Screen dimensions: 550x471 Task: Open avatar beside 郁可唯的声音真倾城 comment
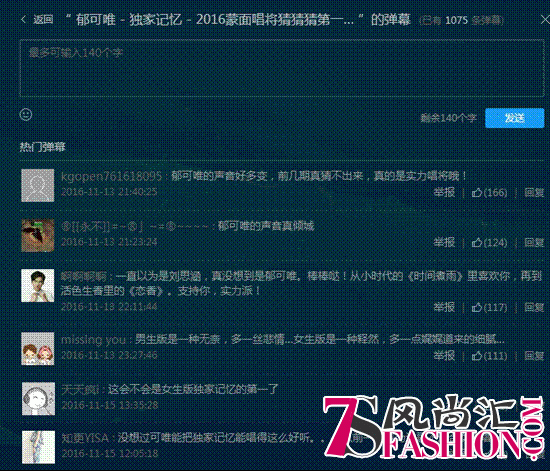tap(38, 235)
